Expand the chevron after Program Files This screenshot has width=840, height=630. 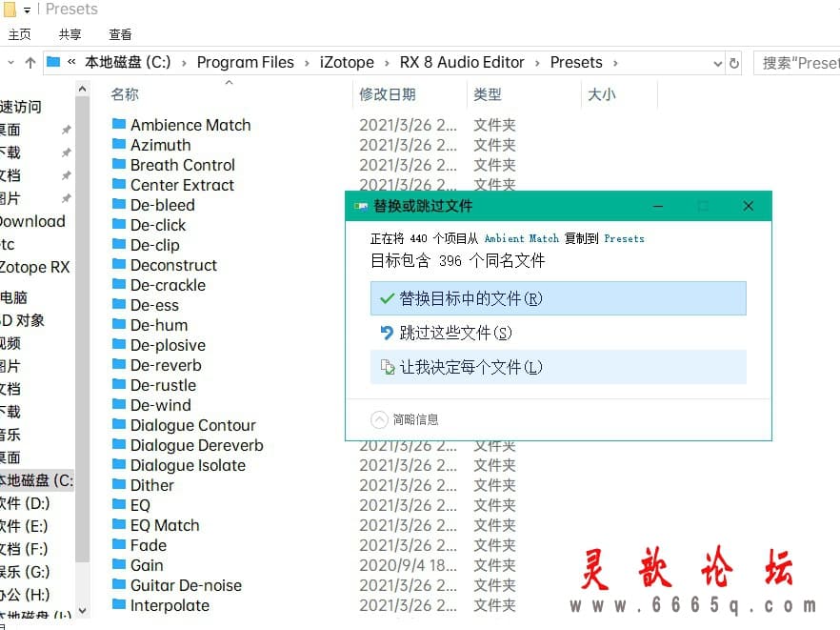tap(307, 63)
